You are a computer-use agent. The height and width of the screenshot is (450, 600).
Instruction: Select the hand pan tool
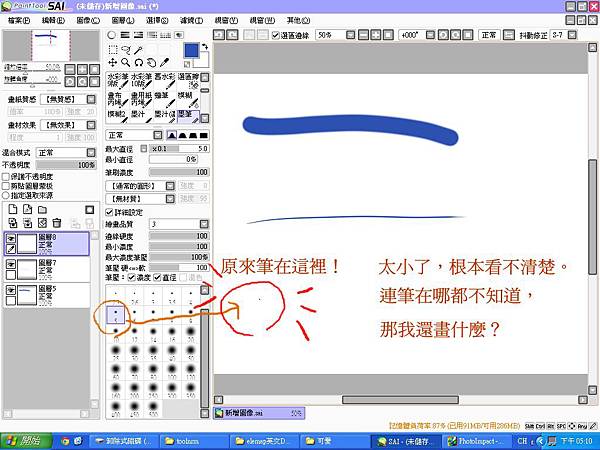[152, 62]
